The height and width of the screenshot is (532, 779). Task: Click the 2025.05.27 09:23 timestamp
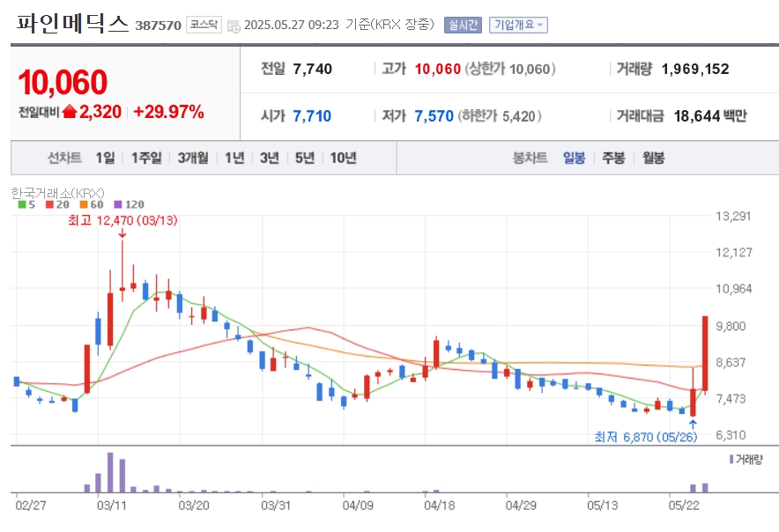[x=292, y=25]
